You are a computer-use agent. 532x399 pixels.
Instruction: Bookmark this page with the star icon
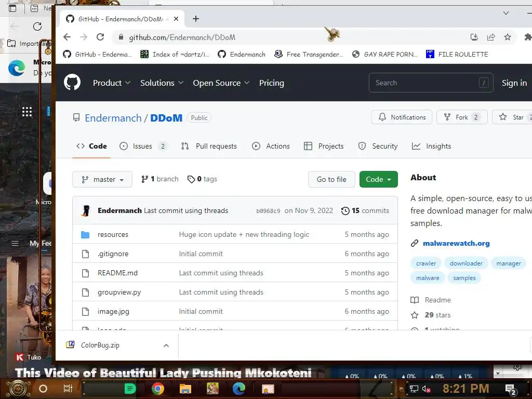507,37
